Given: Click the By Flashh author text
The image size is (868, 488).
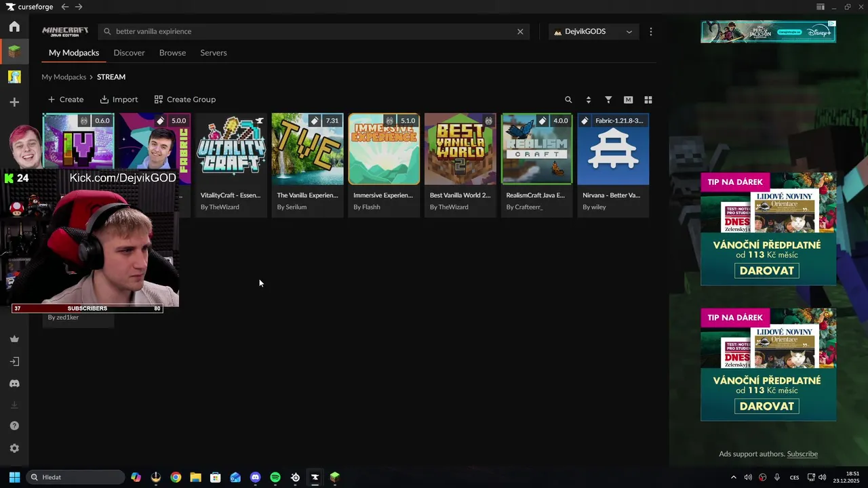Looking at the screenshot, I should point(367,207).
